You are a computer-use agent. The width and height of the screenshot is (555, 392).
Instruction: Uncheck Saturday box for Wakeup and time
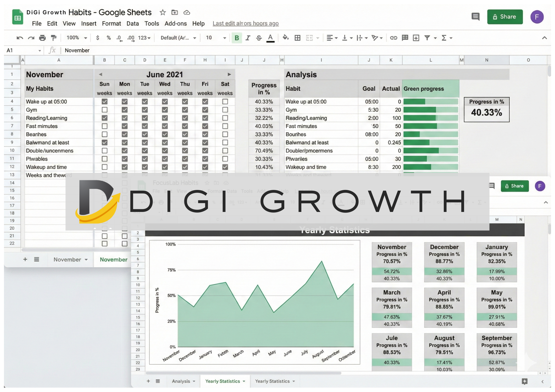point(225,167)
